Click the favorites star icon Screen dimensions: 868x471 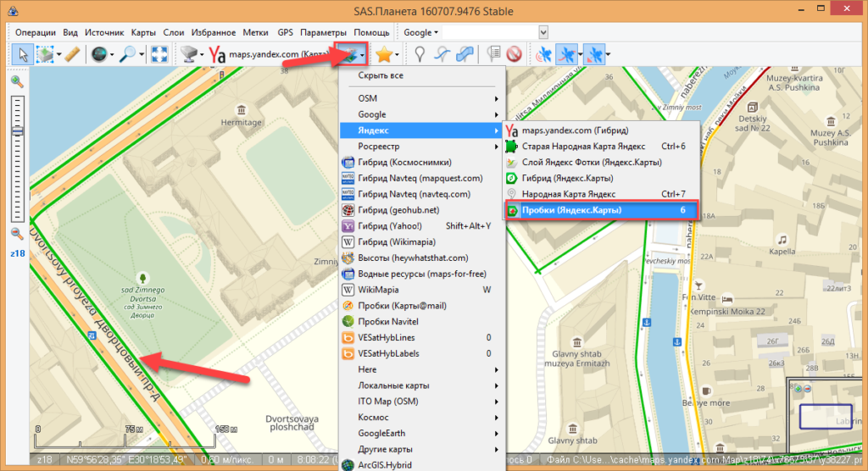(x=384, y=55)
